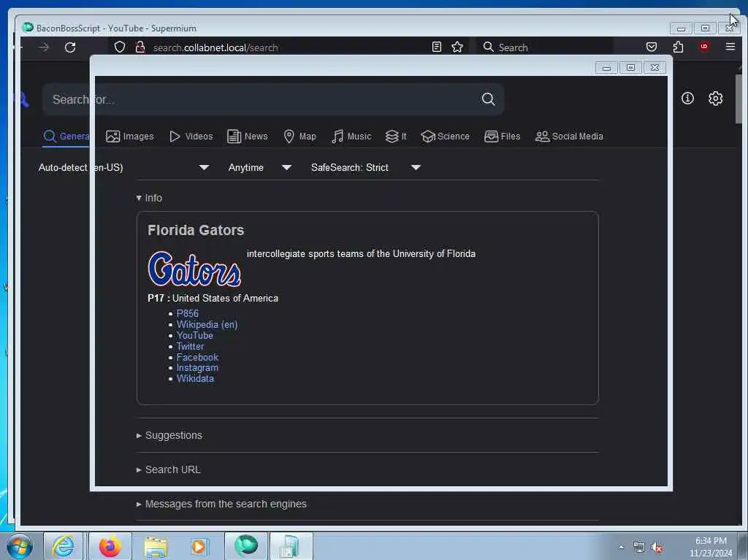Viewport: 748px width, 560px height.
Task: Switch to the Videos tab
Action: [x=191, y=137]
